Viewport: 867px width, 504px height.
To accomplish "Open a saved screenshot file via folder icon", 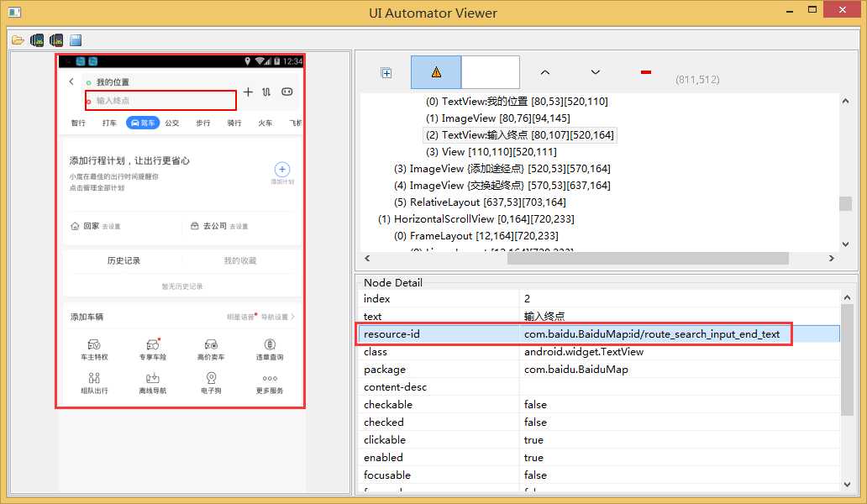I will 18,40.
